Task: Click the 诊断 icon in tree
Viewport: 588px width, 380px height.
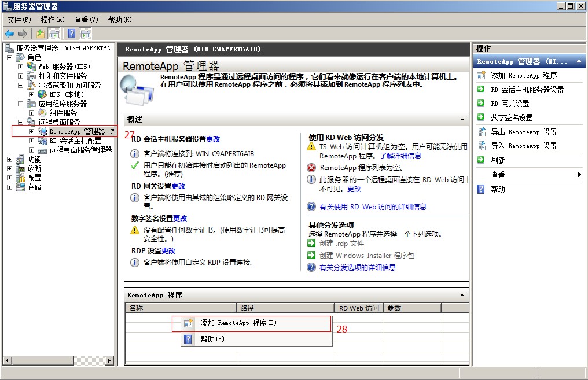Action: pyautogui.click(x=20, y=168)
